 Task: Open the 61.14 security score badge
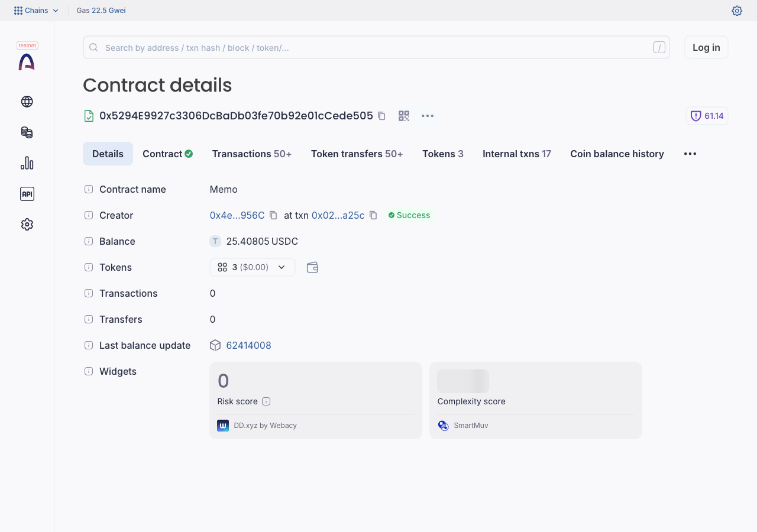707,116
